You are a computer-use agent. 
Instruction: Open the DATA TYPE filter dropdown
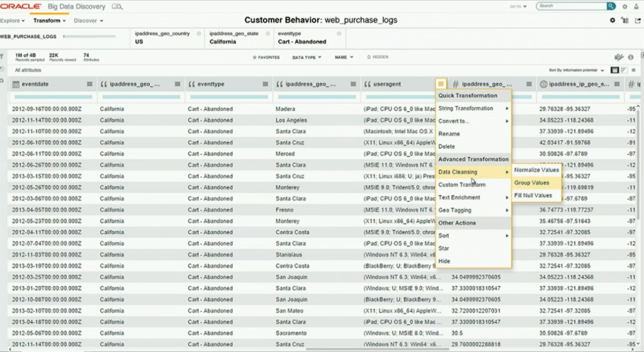tap(307, 57)
